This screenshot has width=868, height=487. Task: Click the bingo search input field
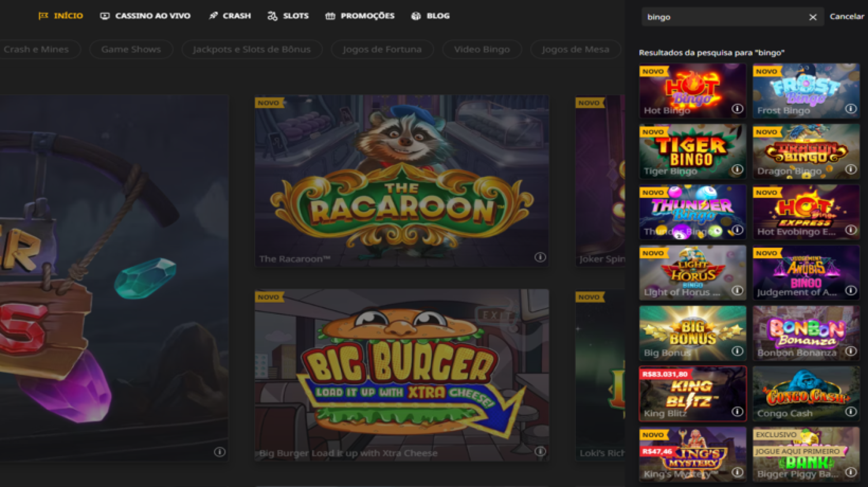click(x=723, y=17)
